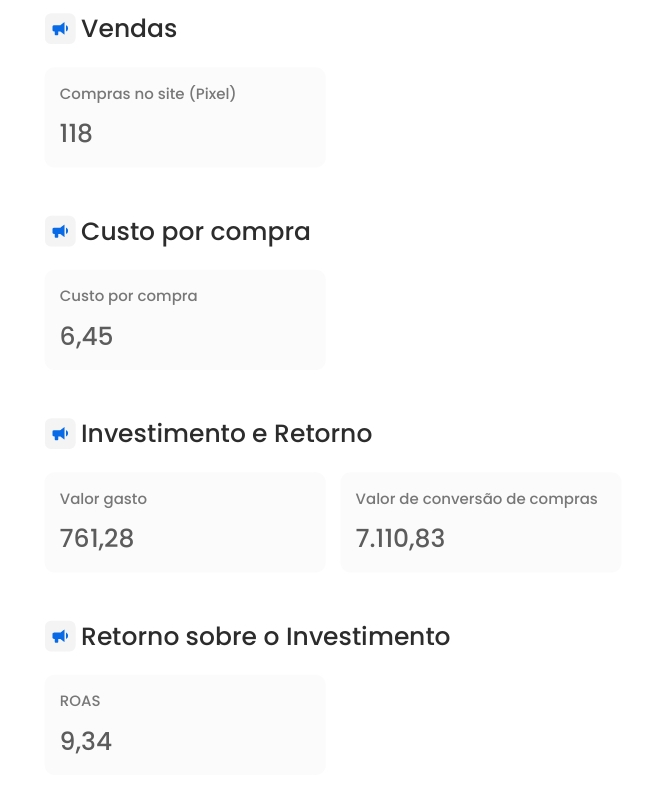Click the megaphone icon beside Custo por compra heading
Viewport: 662px width, 787px height.
tap(60, 231)
